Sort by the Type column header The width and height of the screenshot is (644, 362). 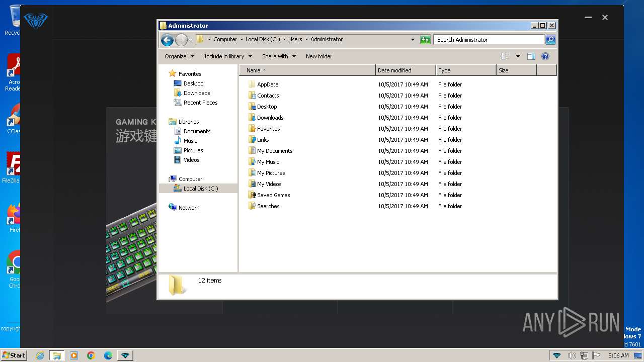coord(466,70)
